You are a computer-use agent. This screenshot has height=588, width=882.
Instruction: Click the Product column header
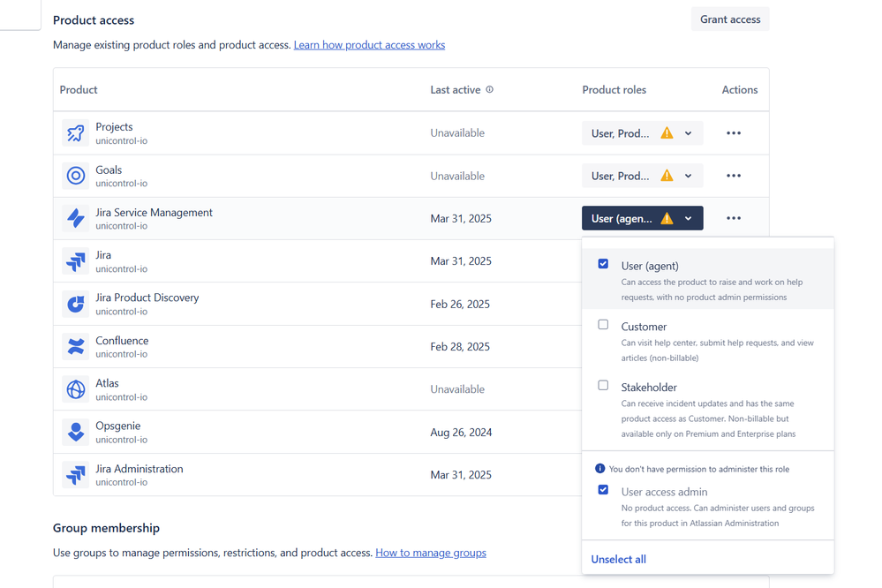79,90
